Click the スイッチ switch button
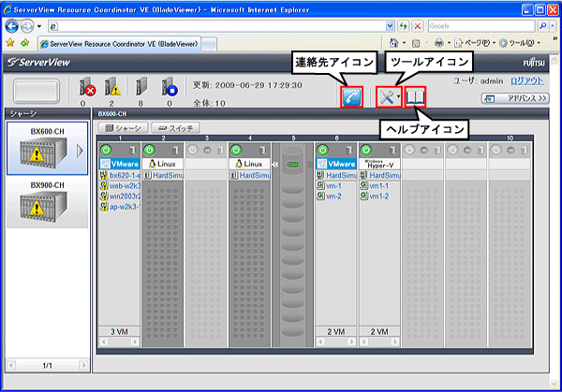 coord(176,128)
